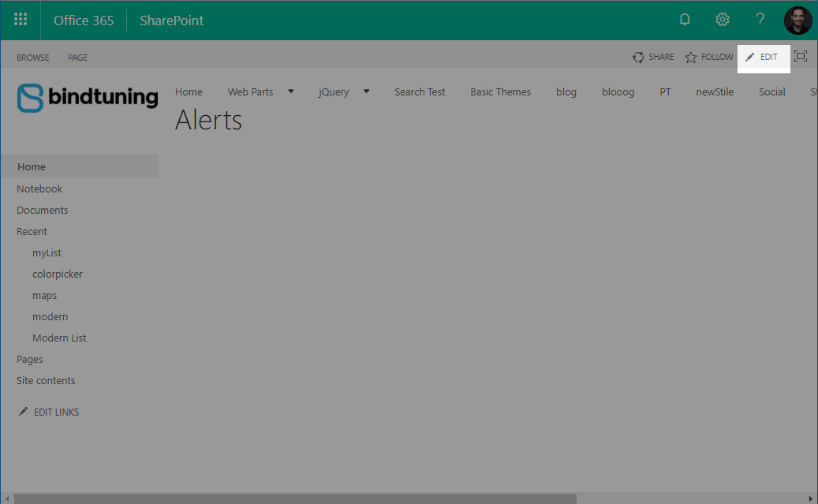Screen dimensions: 818x504
Task: Toggle focus on content mode icon
Action: pyautogui.click(x=801, y=56)
